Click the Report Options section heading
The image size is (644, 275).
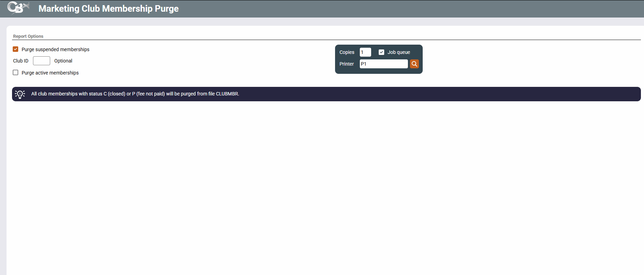pyautogui.click(x=28, y=36)
